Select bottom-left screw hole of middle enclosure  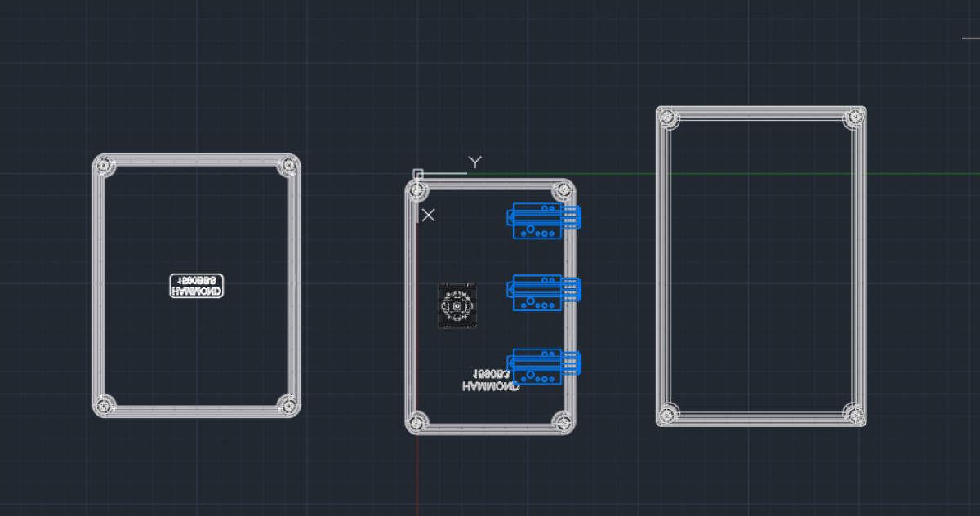point(417,421)
